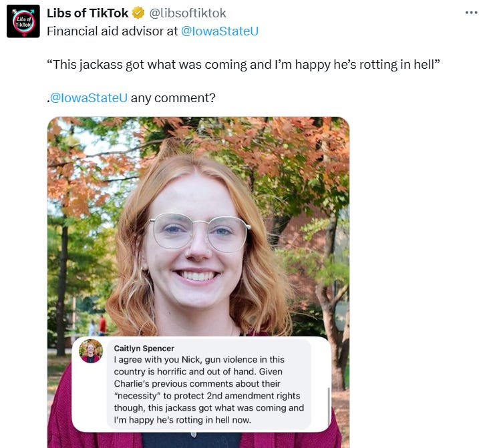Visit the @libsoftiktok handle link
479x448 pixels.
click(x=188, y=13)
